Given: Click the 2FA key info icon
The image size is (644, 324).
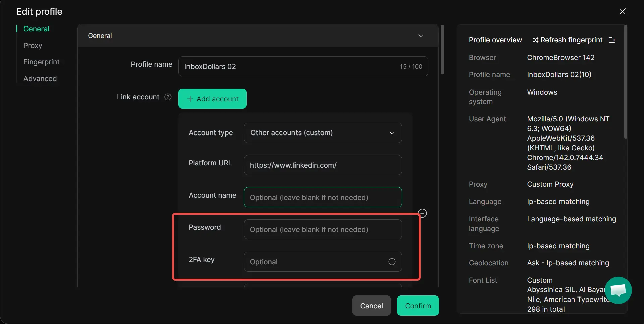Looking at the screenshot, I should pos(392,262).
